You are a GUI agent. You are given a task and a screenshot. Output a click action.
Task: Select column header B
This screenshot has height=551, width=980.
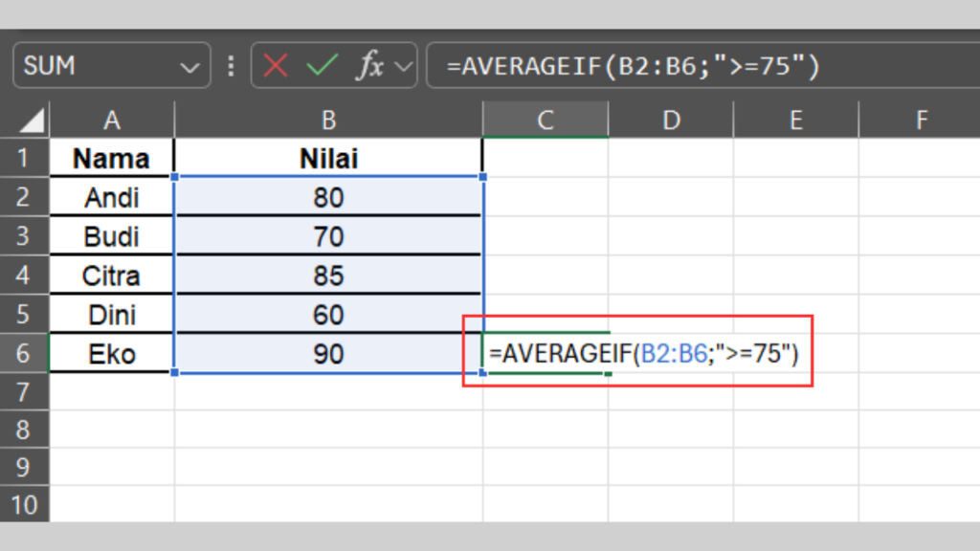[328, 120]
